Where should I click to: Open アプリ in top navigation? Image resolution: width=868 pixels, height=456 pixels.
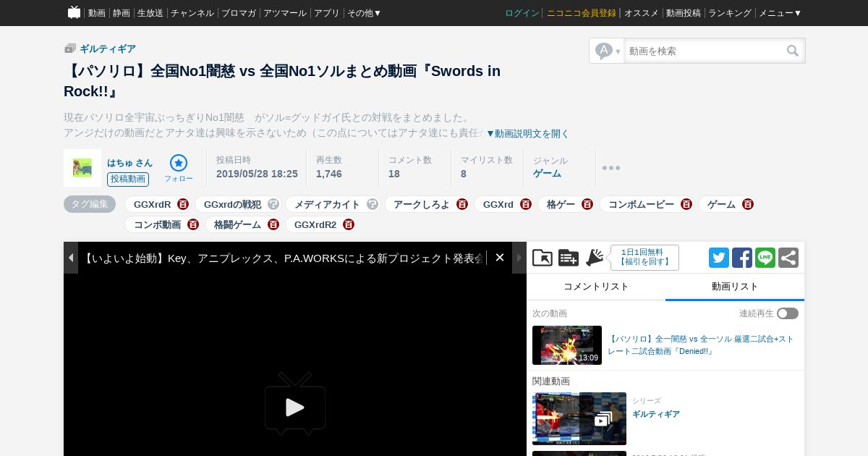click(327, 13)
